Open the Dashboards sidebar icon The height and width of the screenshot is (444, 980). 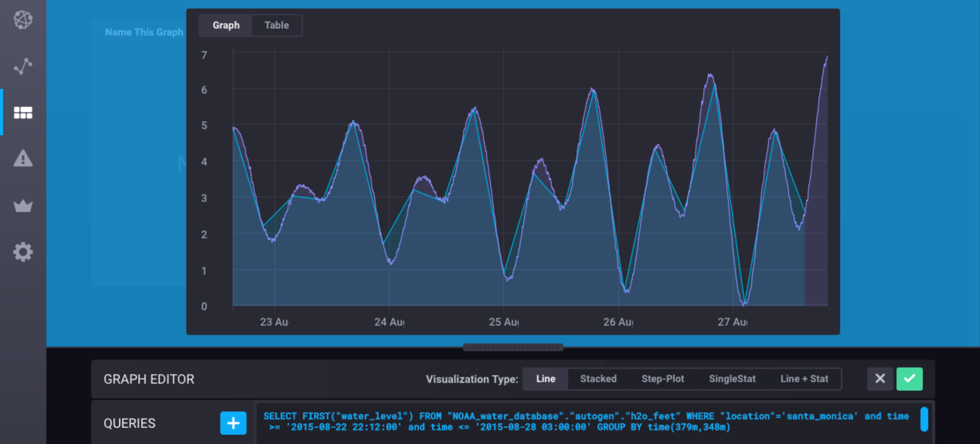[23, 113]
